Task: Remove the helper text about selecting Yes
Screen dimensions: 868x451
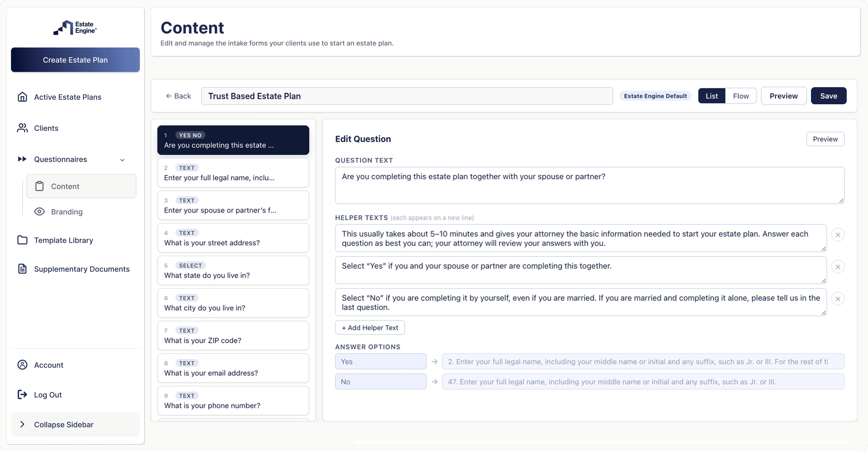Action: pos(838,267)
